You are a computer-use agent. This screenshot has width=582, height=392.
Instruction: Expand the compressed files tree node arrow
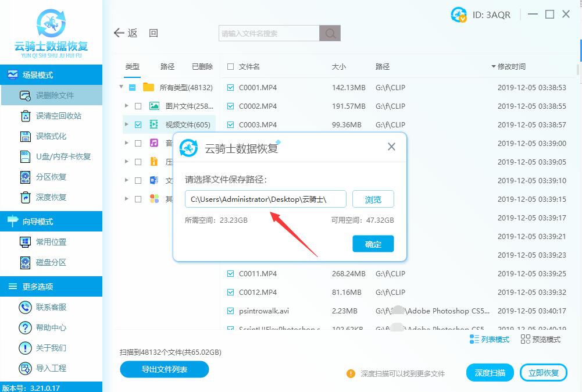pyautogui.click(x=127, y=162)
